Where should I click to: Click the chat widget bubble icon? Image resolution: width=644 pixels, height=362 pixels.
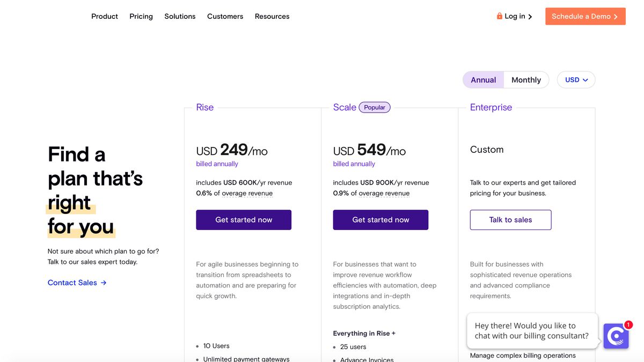[616, 336]
